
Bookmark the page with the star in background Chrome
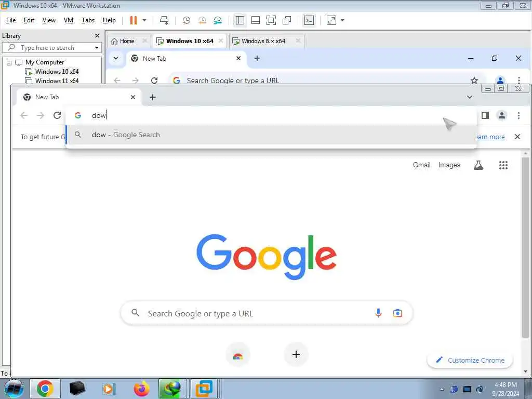click(474, 80)
